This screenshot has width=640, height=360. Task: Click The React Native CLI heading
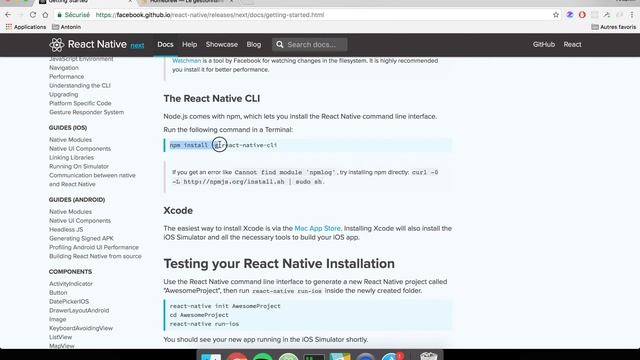(x=211, y=98)
